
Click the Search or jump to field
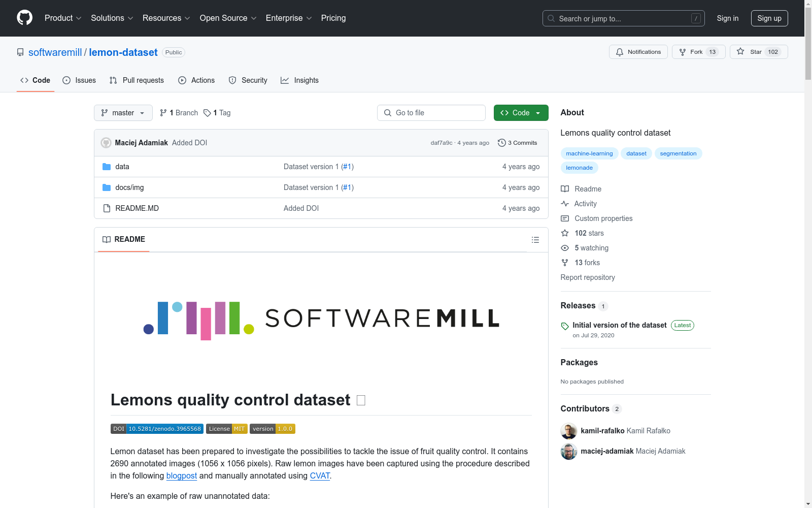click(624, 18)
